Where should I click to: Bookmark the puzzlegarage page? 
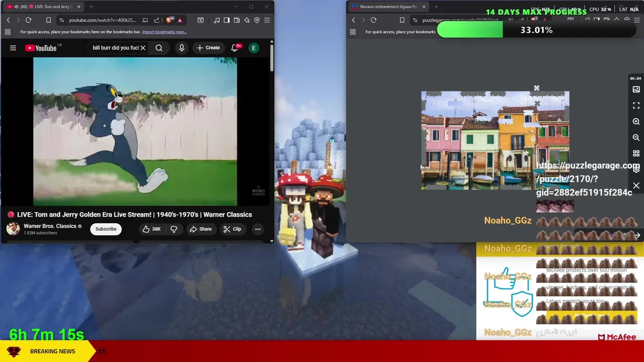click(x=402, y=20)
